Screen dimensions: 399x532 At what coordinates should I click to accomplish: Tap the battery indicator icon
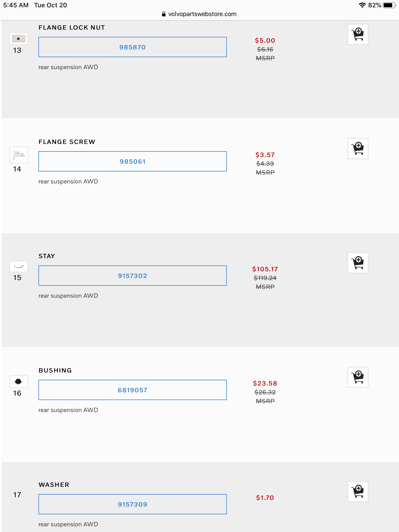[x=389, y=5]
